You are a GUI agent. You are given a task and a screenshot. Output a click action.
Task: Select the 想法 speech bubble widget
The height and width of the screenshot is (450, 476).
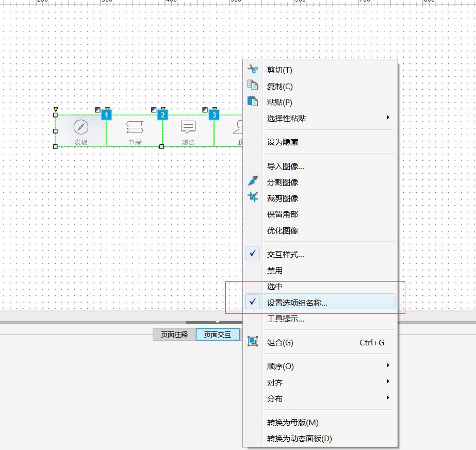click(188, 131)
